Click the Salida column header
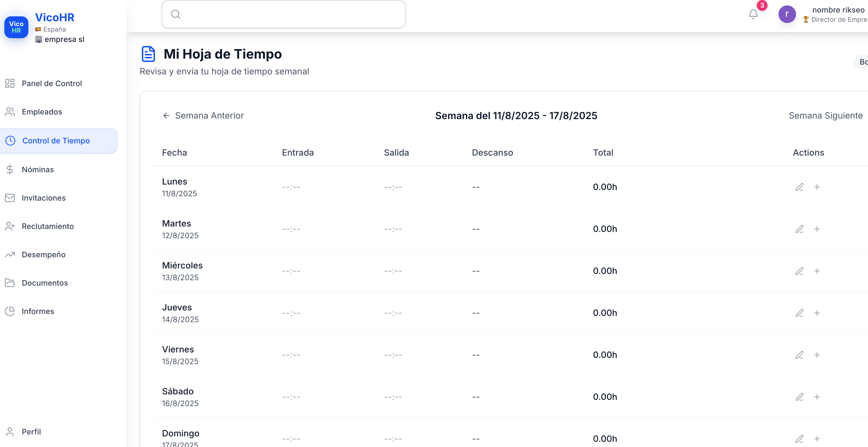Image resolution: width=868 pixels, height=447 pixels. click(x=396, y=152)
